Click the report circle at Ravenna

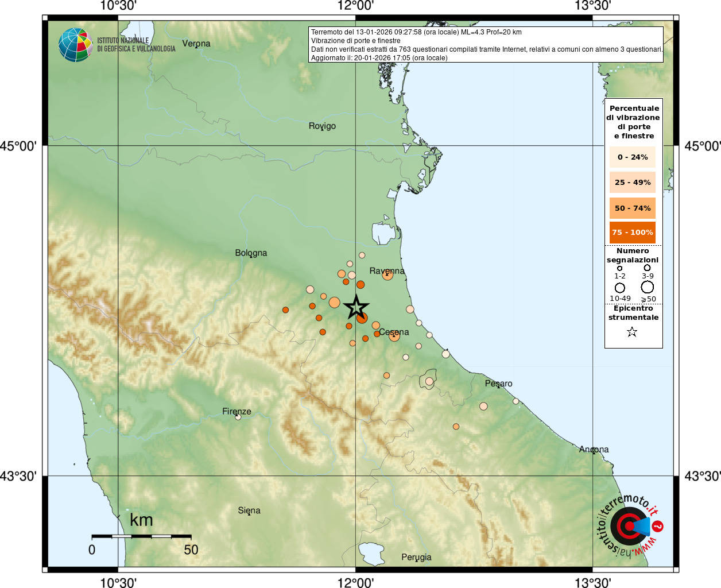click(387, 275)
